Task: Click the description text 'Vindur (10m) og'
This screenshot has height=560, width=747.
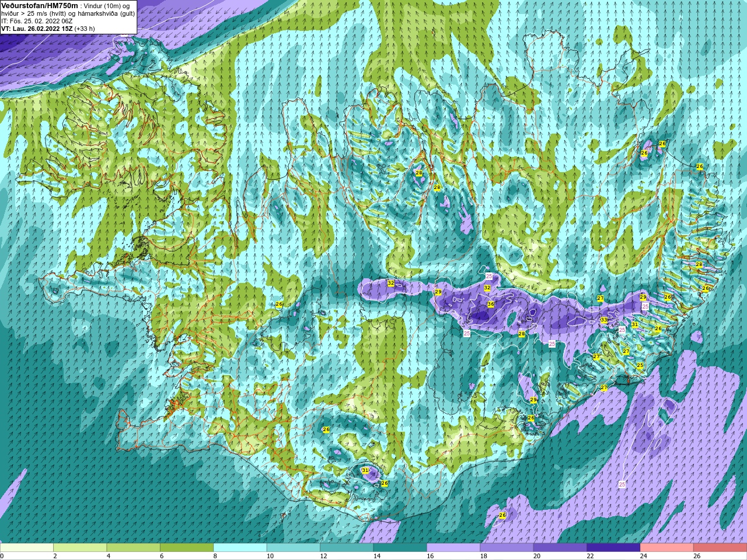Action: 108,6
